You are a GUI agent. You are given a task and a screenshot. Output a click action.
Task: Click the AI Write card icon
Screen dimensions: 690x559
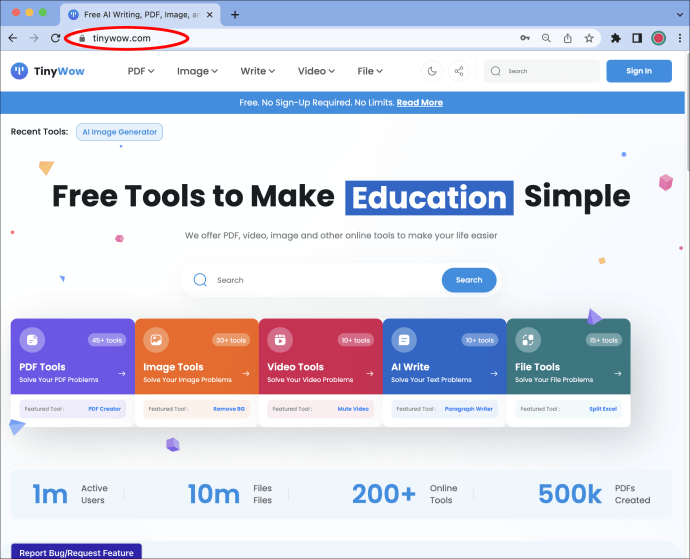pos(404,340)
